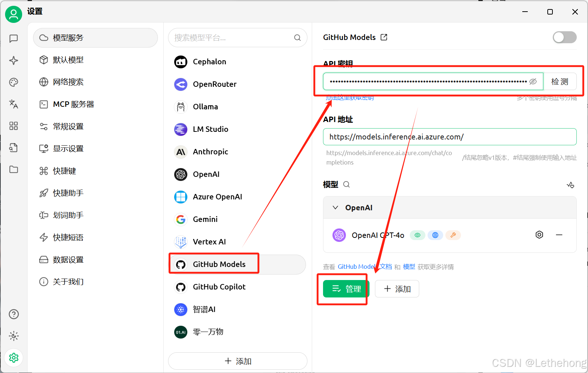Image resolution: width=588 pixels, height=373 pixels.
Task: Select GitHub Copilot provider
Action: click(x=238, y=287)
